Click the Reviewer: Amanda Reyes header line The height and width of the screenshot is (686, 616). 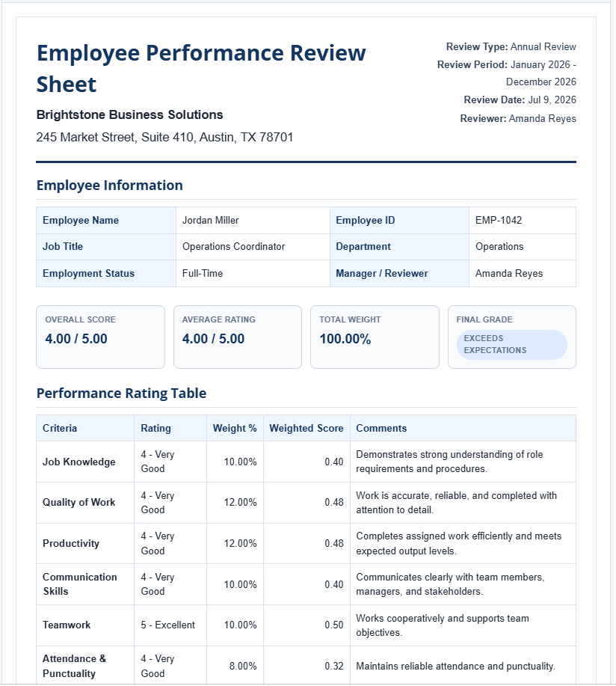point(518,118)
